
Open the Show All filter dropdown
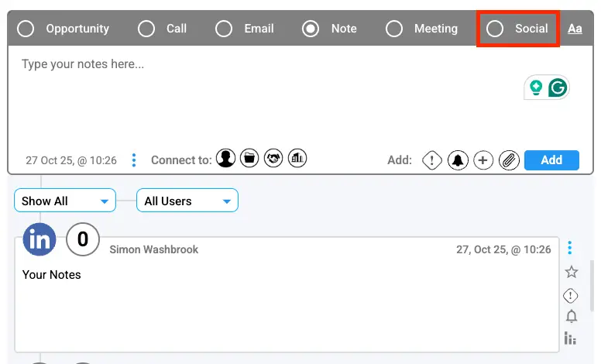click(65, 201)
